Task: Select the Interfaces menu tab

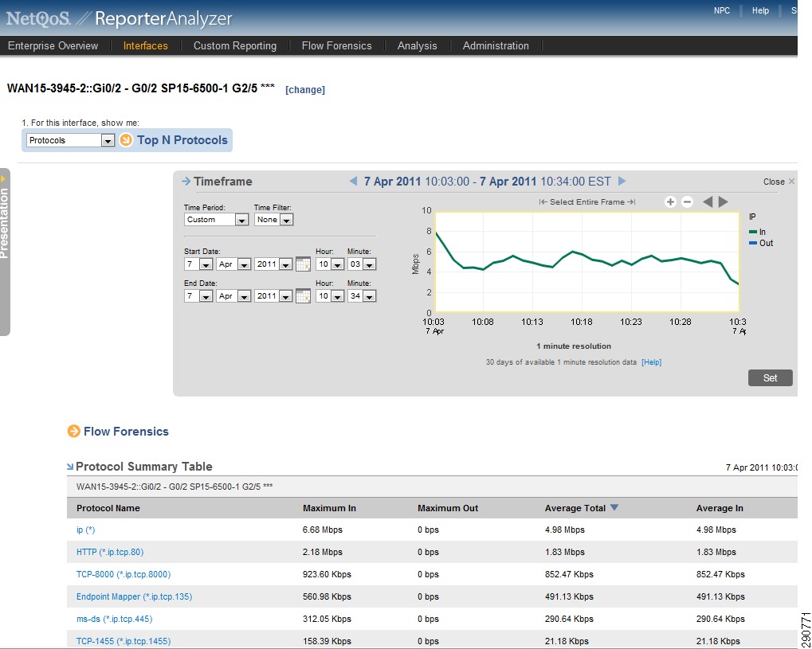Action: (146, 45)
